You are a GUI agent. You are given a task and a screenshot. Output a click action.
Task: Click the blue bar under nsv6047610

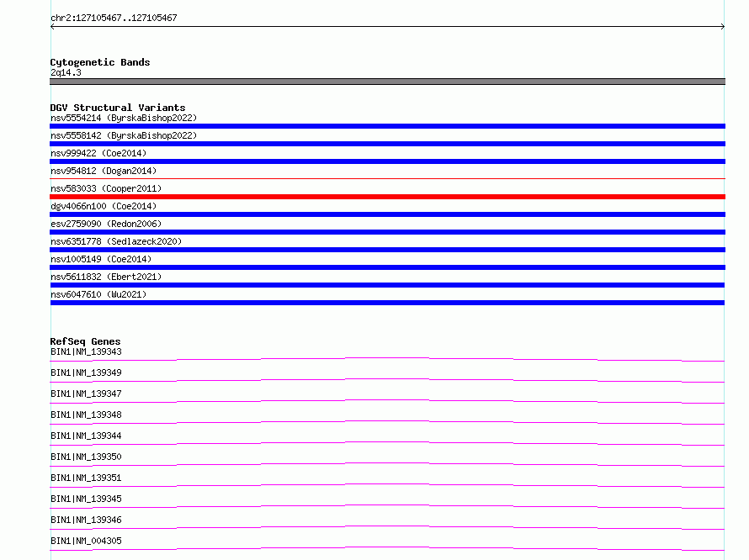387,303
